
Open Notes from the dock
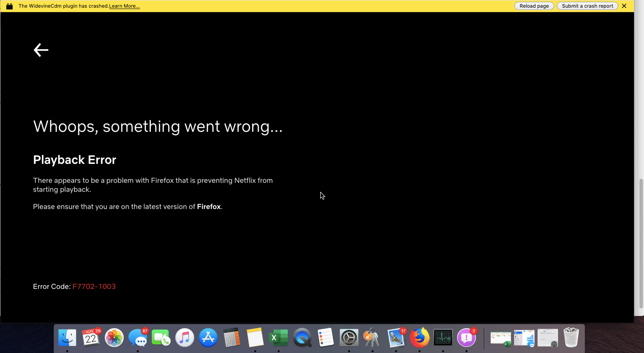point(255,338)
